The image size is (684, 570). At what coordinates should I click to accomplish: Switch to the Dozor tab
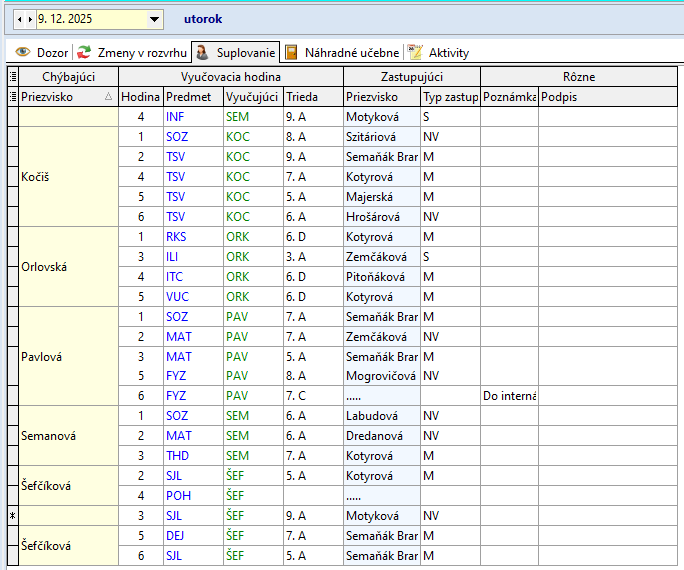tap(52, 52)
